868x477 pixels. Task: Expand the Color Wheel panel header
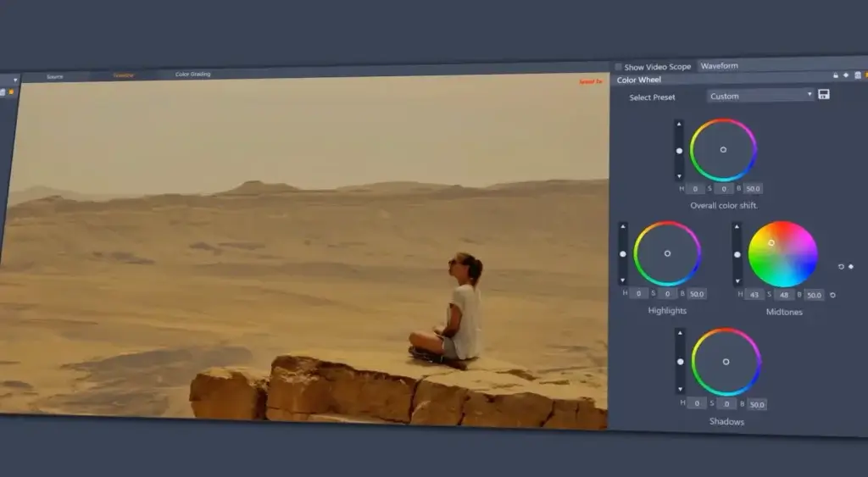[639, 80]
